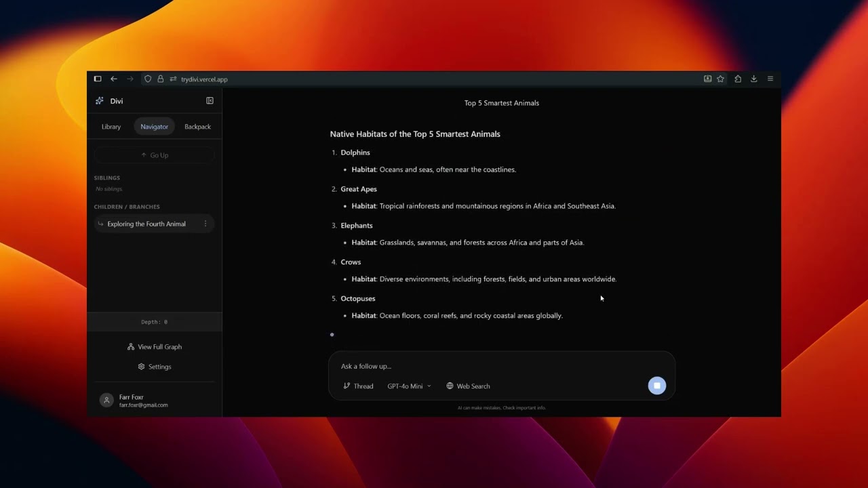Viewport: 868px width, 488px height.
Task: Switch to the Backpack tab
Action: 197,127
